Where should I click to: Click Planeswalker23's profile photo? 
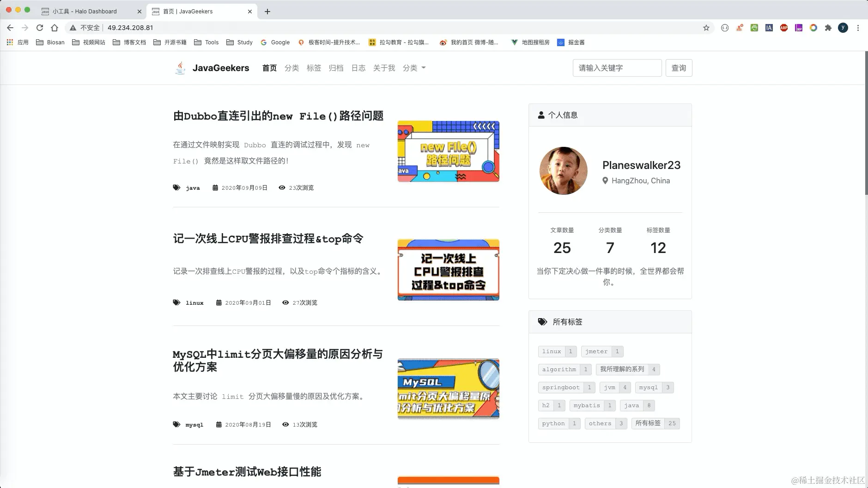563,170
